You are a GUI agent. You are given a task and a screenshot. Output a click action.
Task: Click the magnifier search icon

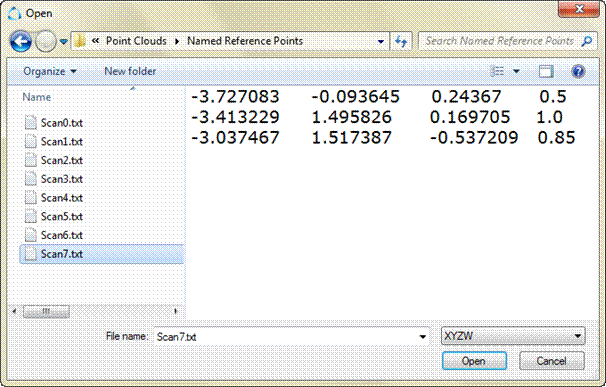point(587,41)
